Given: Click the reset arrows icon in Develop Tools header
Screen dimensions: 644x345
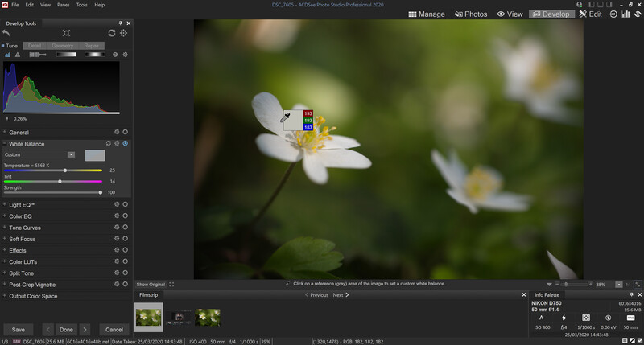Looking at the screenshot, I should [x=112, y=33].
